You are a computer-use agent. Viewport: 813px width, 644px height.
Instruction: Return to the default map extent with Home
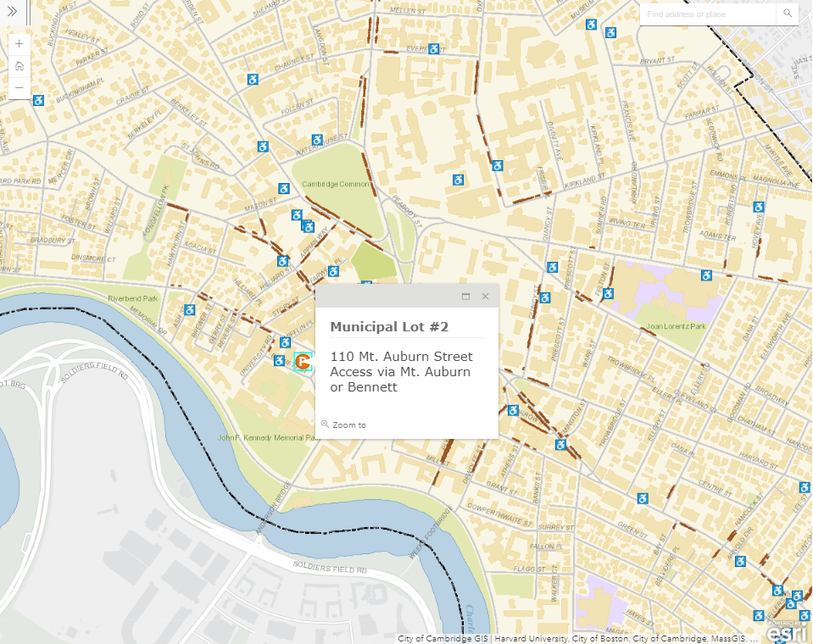19,65
